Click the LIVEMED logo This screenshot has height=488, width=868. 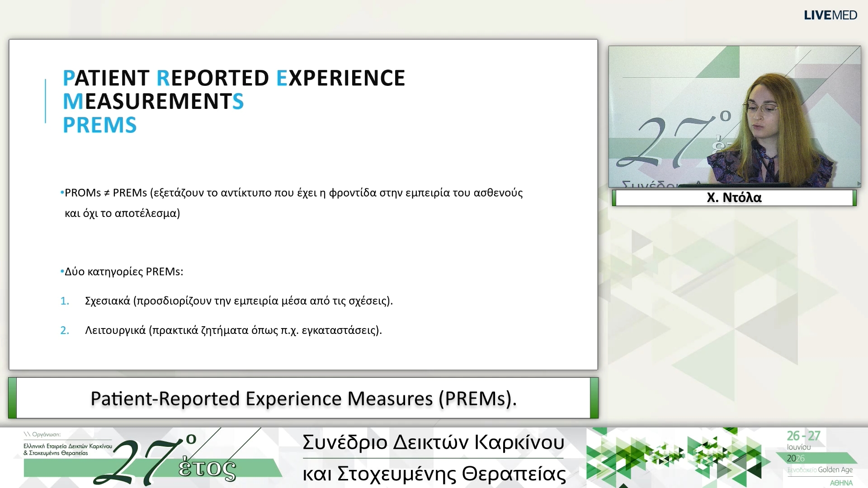[x=830, y=15]
